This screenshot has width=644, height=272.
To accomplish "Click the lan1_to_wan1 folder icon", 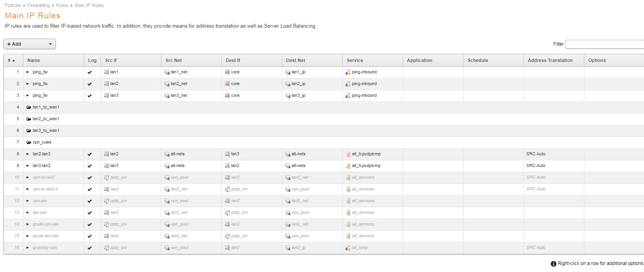I will (x=29, y=107).
